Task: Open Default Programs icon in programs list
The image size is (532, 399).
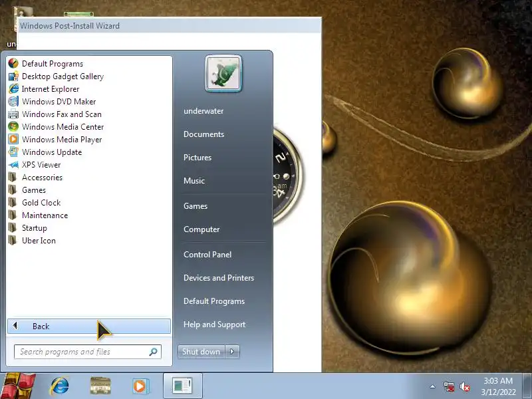Action: (13, 63)
